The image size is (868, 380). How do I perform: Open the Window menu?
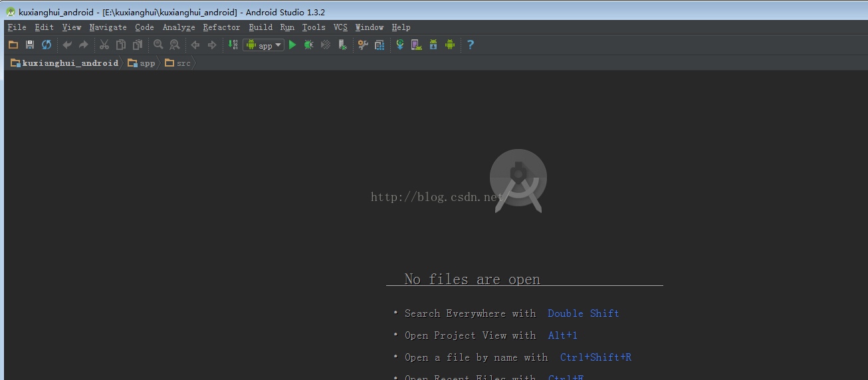(370, 27)
